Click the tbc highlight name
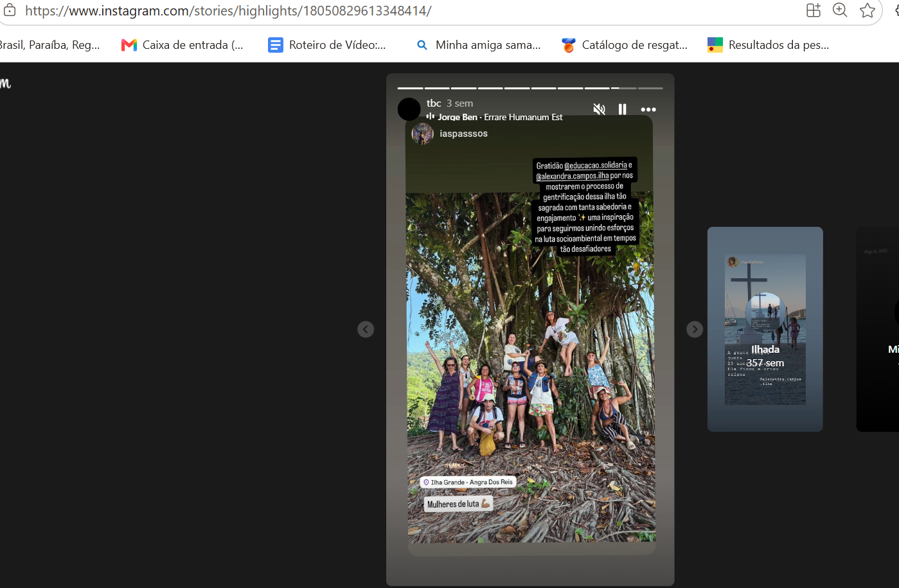Viewport: 899px width, 588px height. coord(434,103)
